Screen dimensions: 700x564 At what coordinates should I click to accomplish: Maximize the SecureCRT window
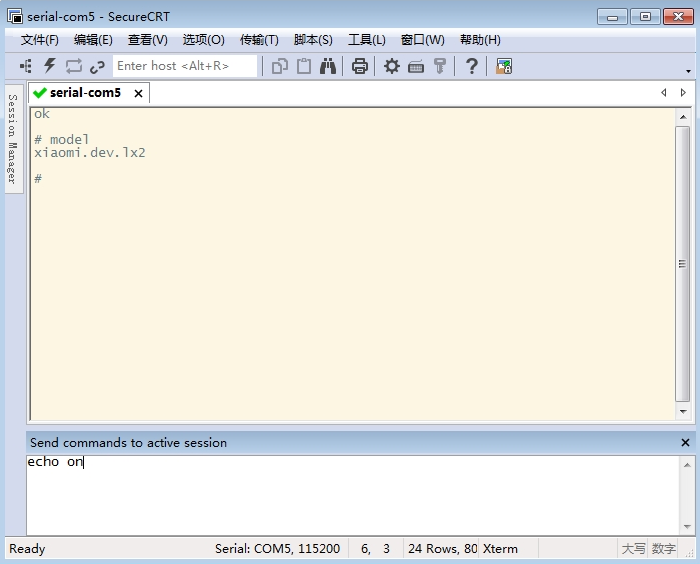(645, 17)
